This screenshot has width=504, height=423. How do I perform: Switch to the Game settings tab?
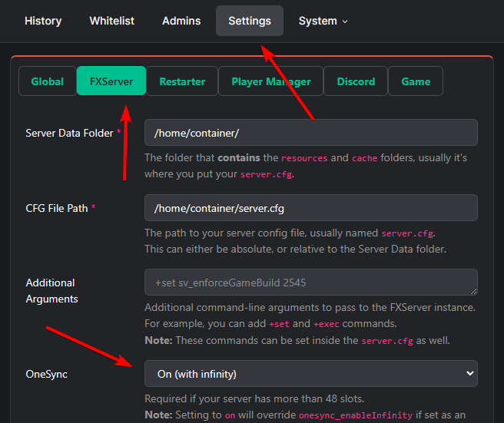click(x=416, y=81)
